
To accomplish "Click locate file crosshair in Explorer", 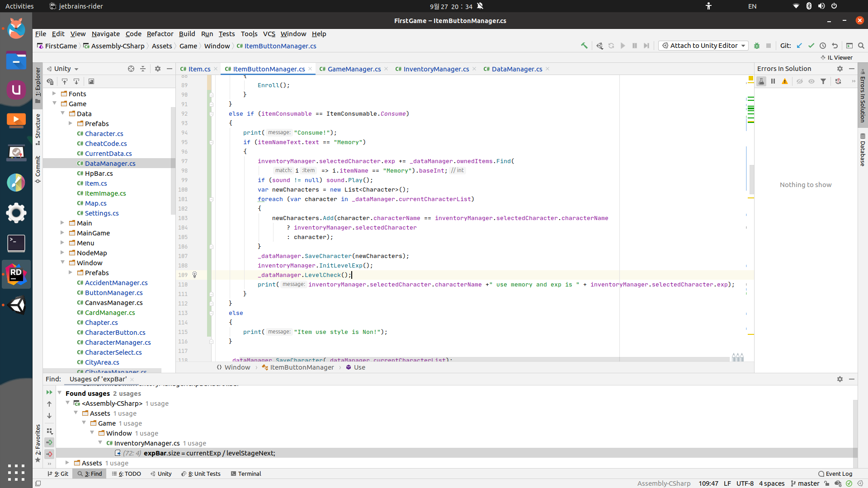I will click(x=131, y=69).
